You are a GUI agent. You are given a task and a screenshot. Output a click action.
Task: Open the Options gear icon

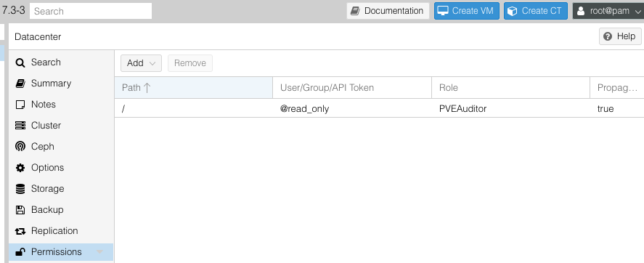[20, 168]
